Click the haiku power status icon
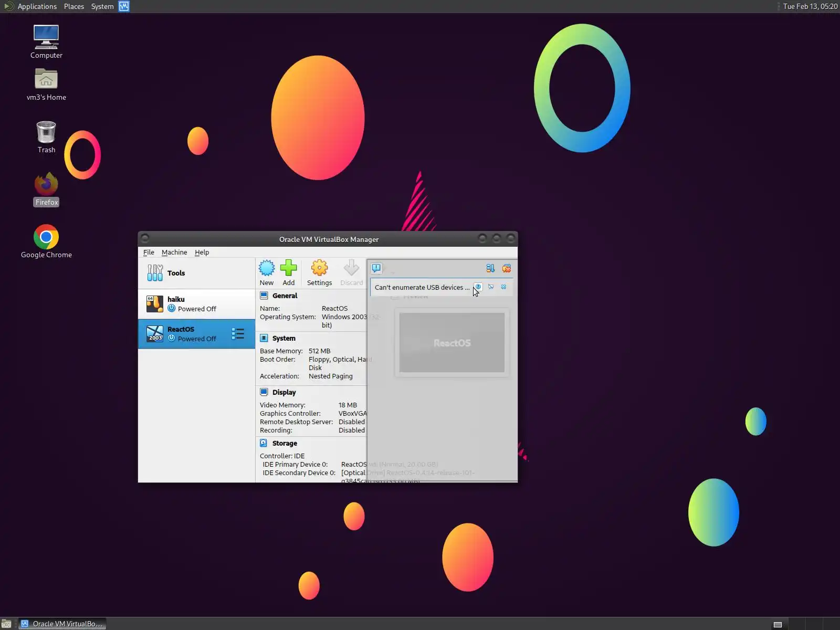Image resolution: width=840 pixels, height=630 pixels. pos(172,308)
